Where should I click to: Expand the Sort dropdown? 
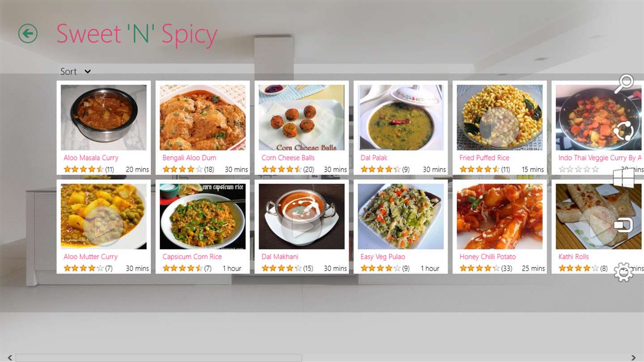pyautogui.click(x=76, y=72)
